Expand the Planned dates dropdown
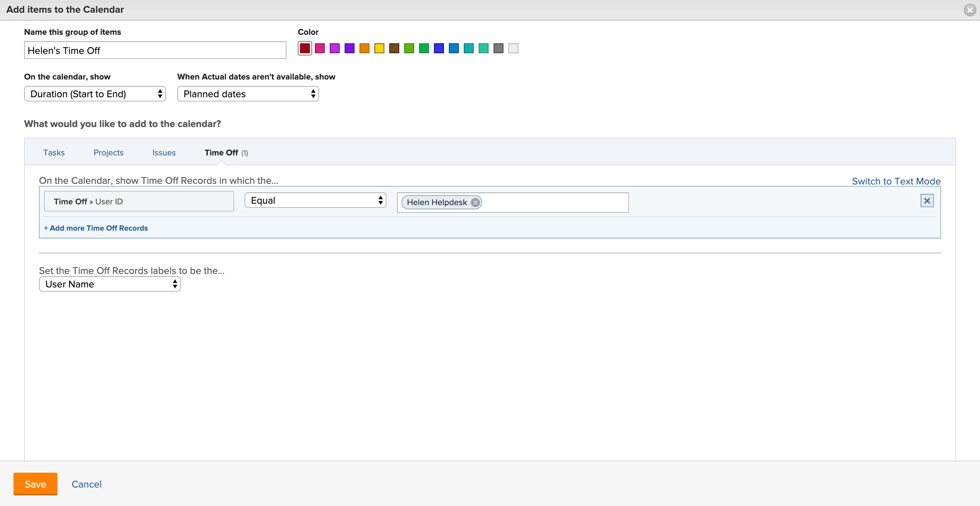The width and height of the screenshot is (980, 506). [248, 94]
